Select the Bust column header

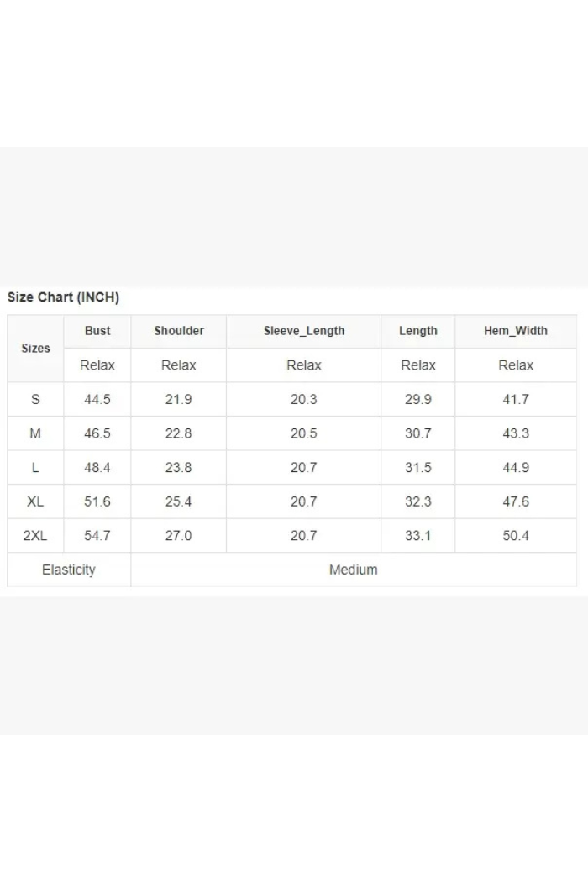coord(97,331)
